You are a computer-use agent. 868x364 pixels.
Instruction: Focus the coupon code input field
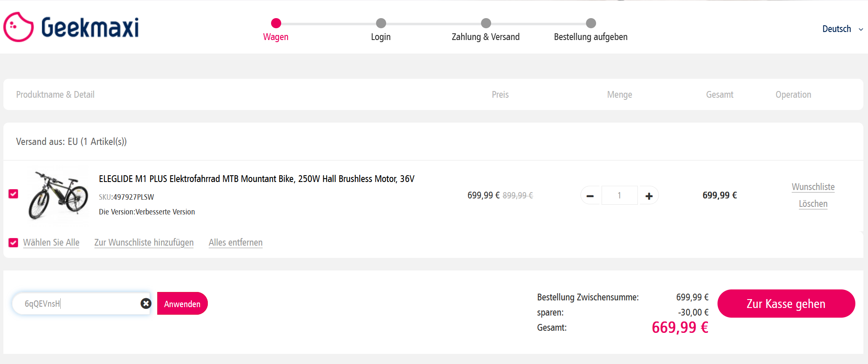80,303
